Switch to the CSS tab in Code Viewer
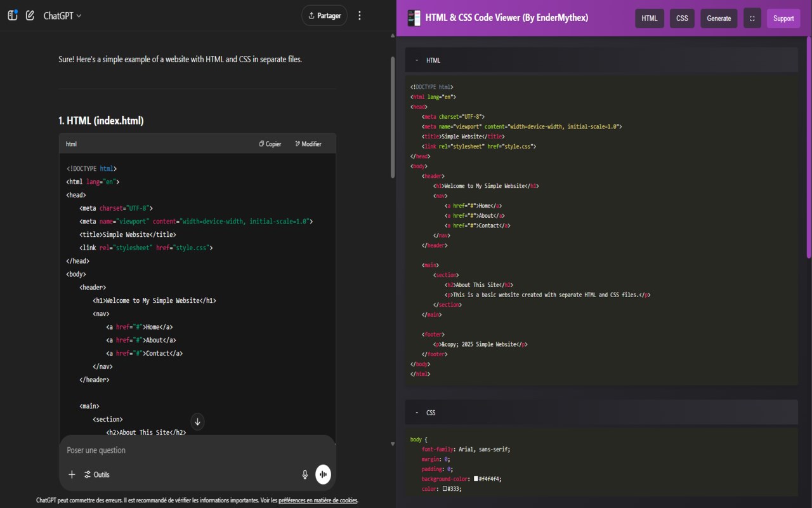Image resolution: width=812 pixels, height=508 pixels. click(x=682, y=18)
